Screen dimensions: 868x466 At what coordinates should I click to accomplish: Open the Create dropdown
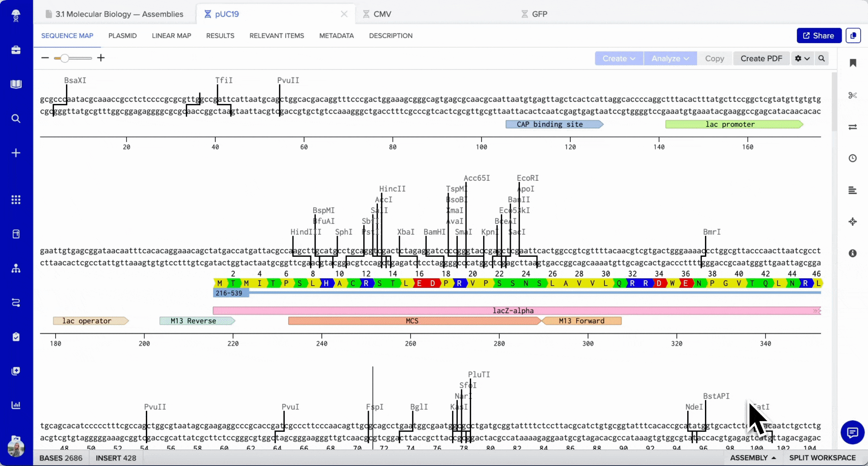[x=619, y=58]
